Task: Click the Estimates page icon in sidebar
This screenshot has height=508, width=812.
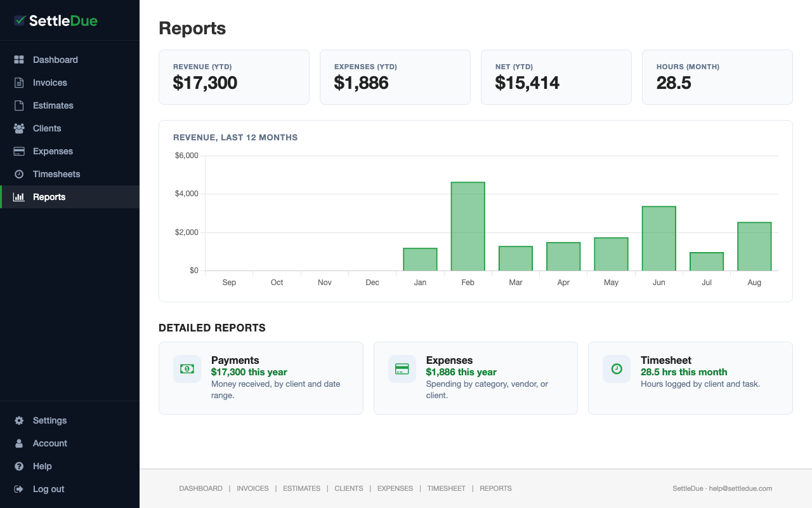Action: (19, 105)
